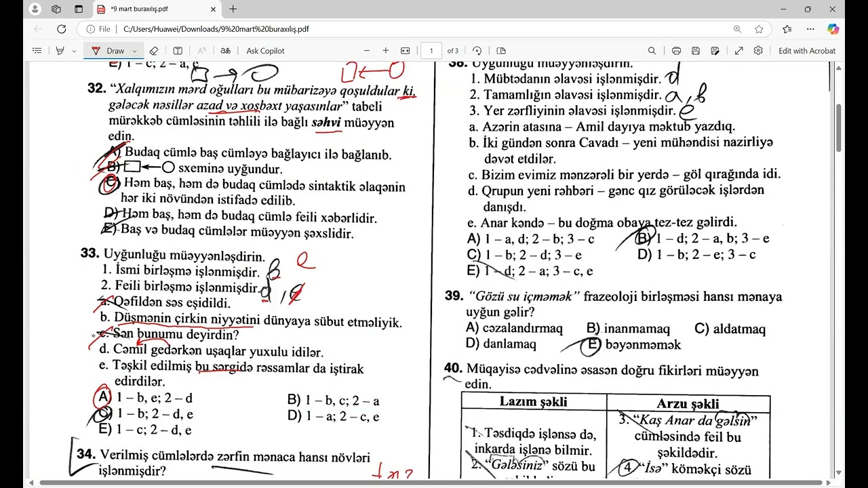The image size is (868, 488).
Task: Open the Edge profile avatar
Action: [36, 9]
